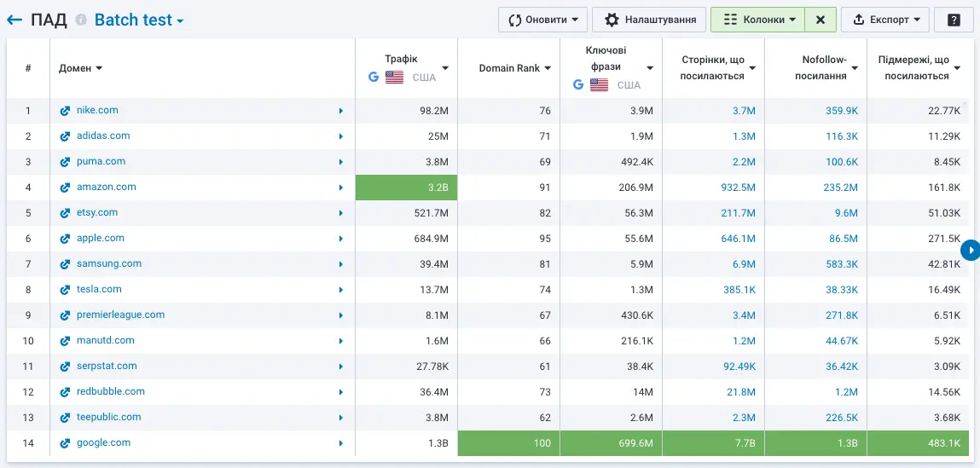The width and height of the screenshot is (980, 468).
Task: Click the green highlighted 3.2B traffic cell
Action: point(406,188)
